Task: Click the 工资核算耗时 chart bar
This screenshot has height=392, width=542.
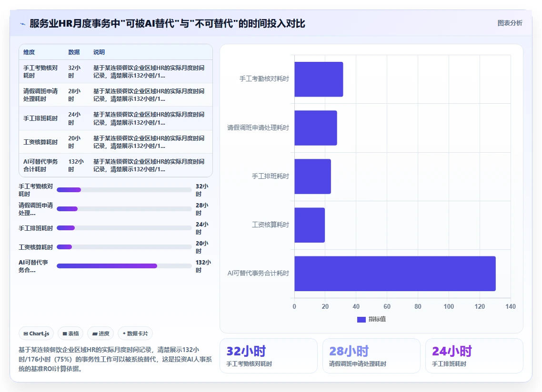Action: click(x=310, y=225)
